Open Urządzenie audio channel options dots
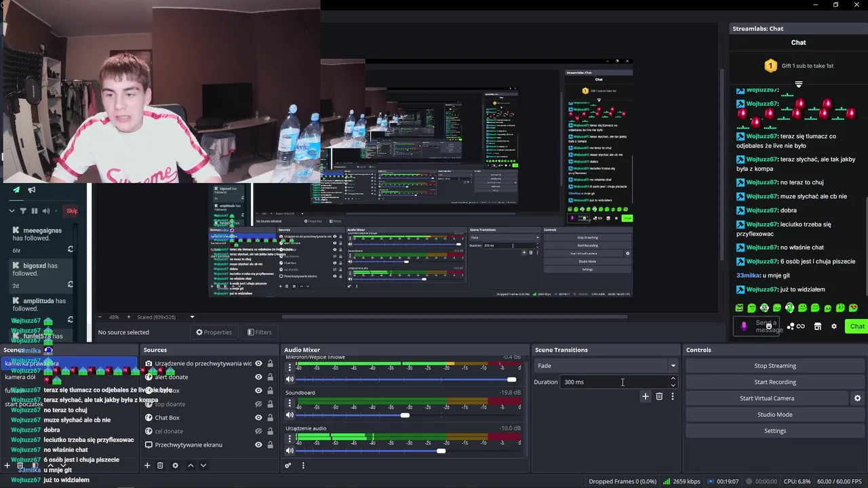The height and width of the screenshot is (488, 868). [290, 439]
